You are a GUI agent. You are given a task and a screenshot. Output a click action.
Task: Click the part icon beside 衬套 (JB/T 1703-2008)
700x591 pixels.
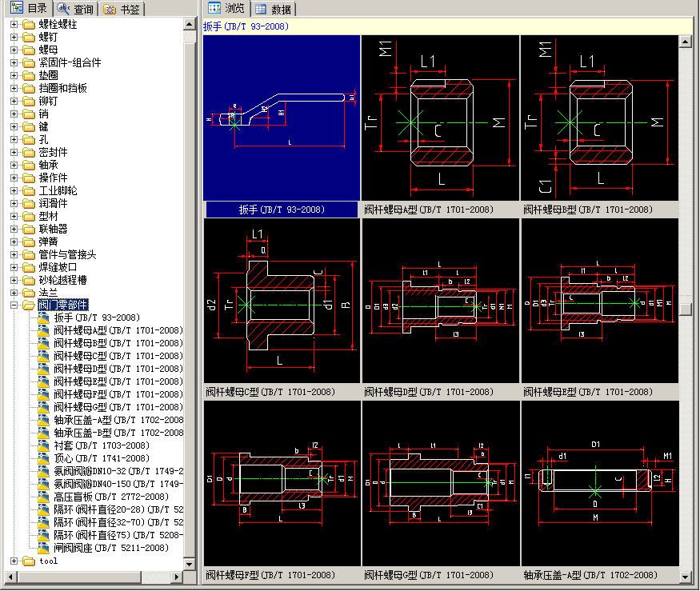[44, 445]
